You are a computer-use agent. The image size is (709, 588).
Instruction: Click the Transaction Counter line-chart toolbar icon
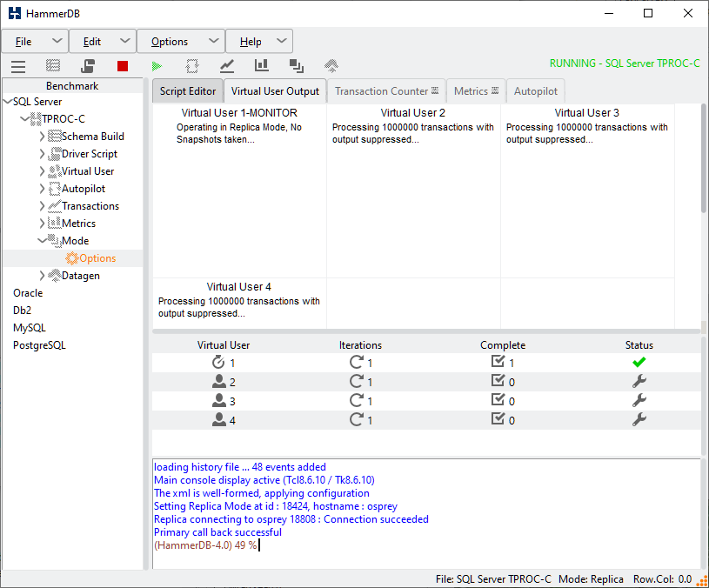227,66
